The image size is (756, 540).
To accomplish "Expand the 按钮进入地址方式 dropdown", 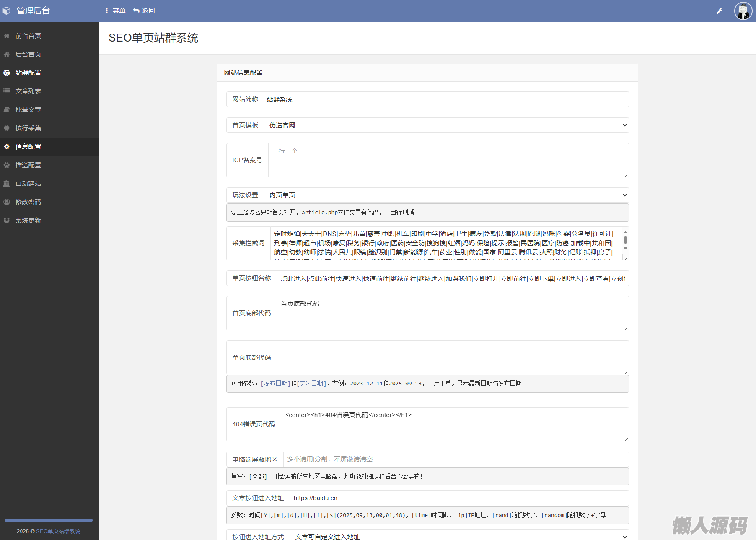I will 459,536.
